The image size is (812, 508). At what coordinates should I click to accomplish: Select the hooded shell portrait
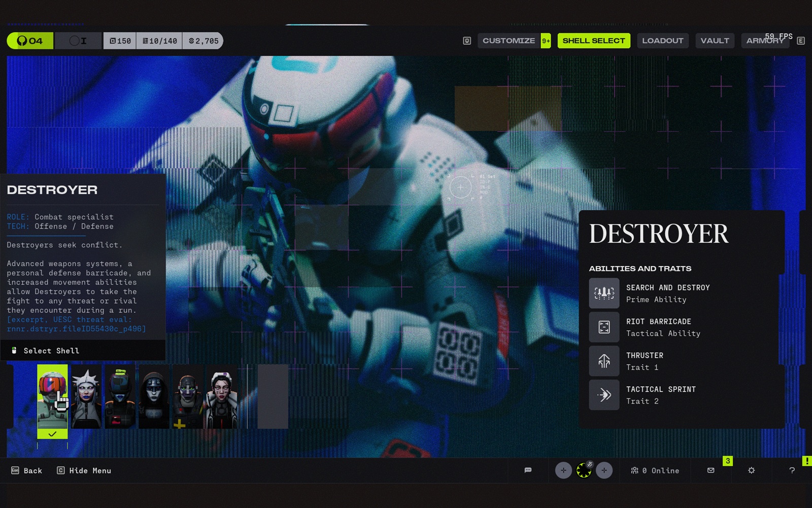[x=154, y=397]
